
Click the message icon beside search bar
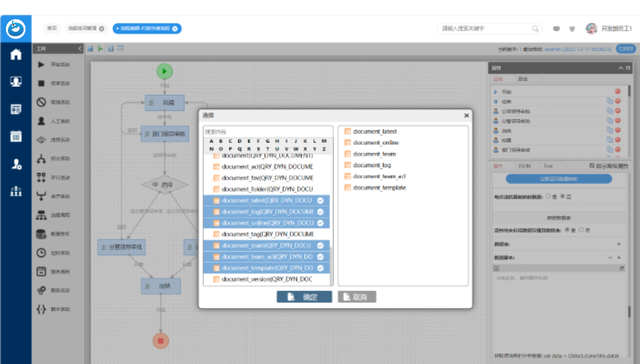tap(556, 29)
